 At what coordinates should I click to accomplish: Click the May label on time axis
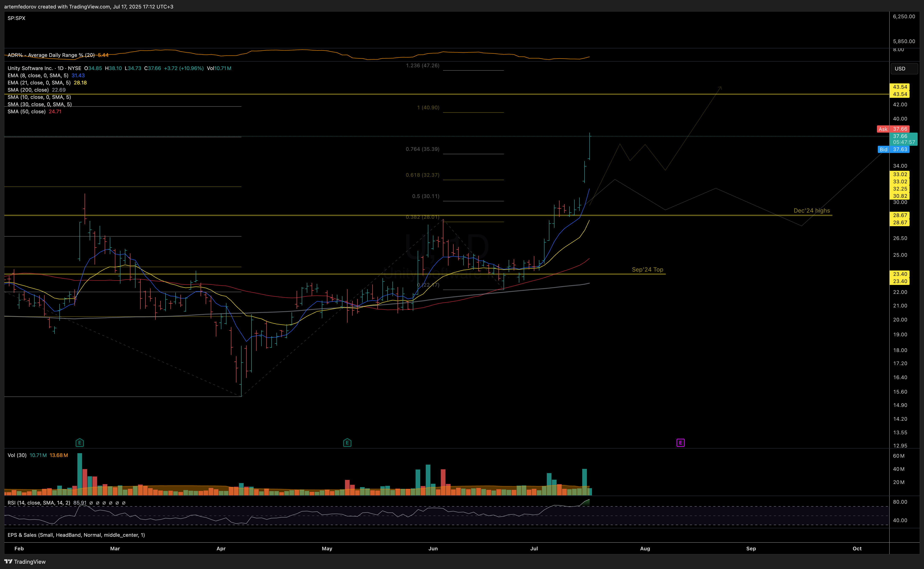pyautogui.click(x=327, y=548)
